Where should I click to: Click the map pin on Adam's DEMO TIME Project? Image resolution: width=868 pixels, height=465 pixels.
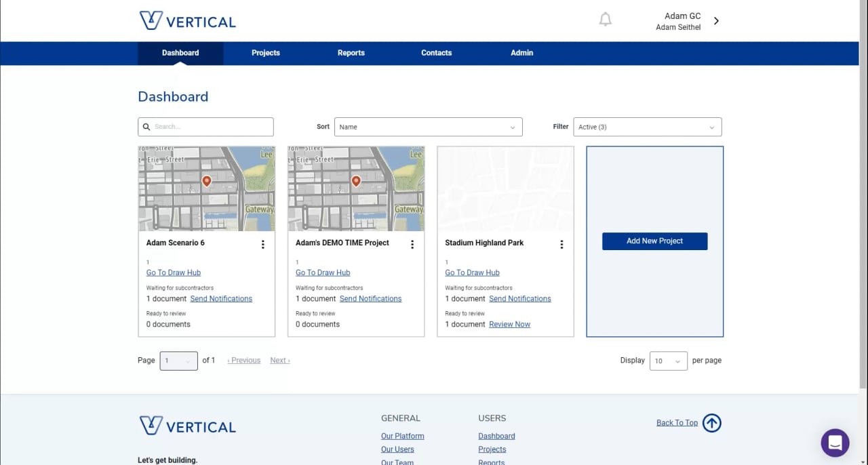[x=356, y=181]
